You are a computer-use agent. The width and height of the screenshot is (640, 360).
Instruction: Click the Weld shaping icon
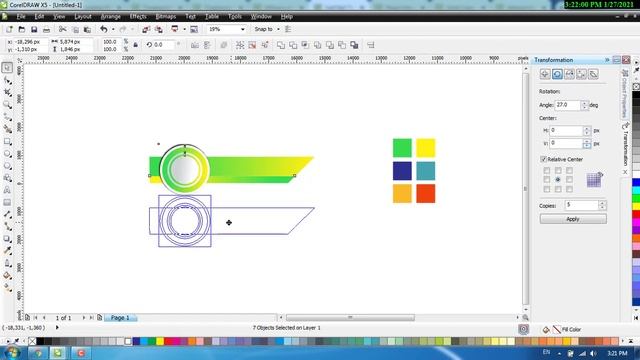[281, 45]
